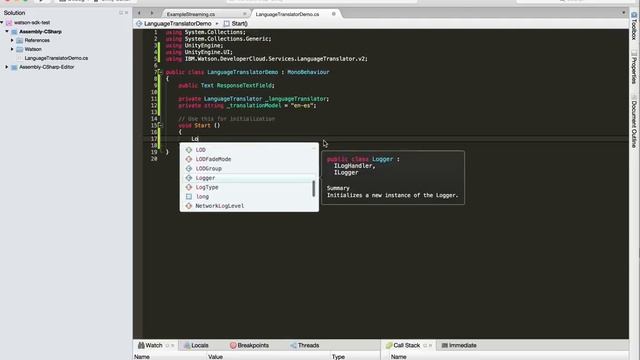This screenshot has height=360, width=640.
Task: Click the Assembly-CSharp-Editor project icon
Action: pos(14,67)
